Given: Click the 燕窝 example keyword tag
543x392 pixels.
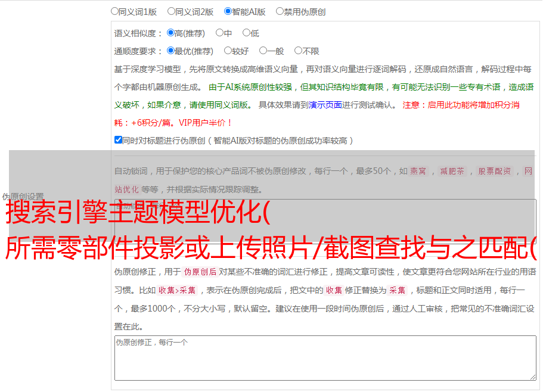Looking at the screenshot, I should (418, 172).
